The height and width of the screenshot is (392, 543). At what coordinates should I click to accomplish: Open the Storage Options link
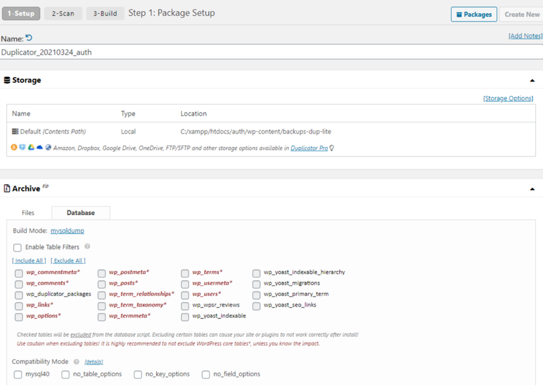pos(508,98)
